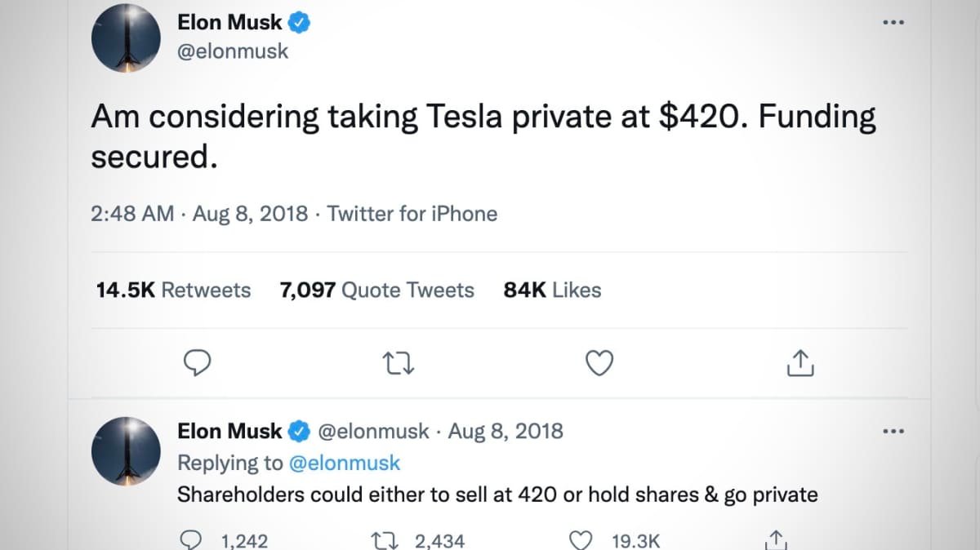Viewport: 980px width, 550px height.
Task: Like the reply tweet with 19.3K likes
Action: coord(580,541)
